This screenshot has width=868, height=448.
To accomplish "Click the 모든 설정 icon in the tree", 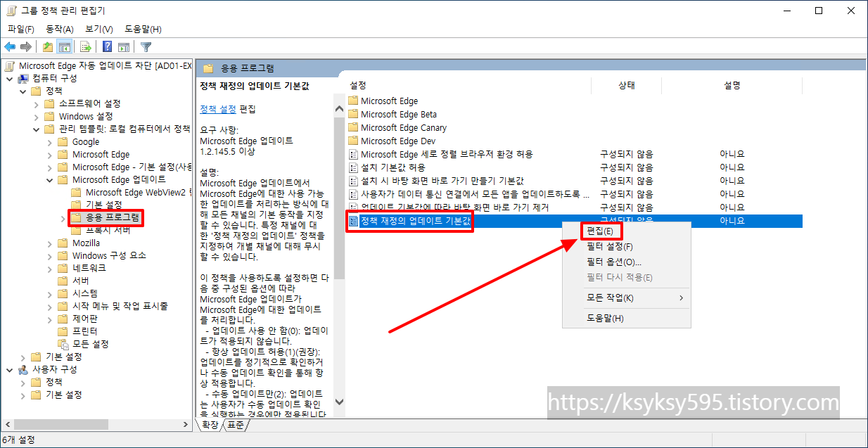I will [63, 344].
